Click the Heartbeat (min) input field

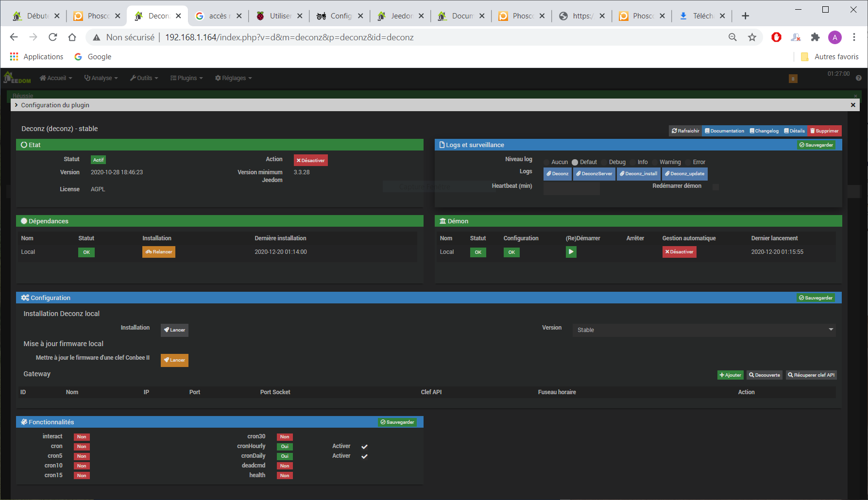pyautogui.click(x=571, y=189)
